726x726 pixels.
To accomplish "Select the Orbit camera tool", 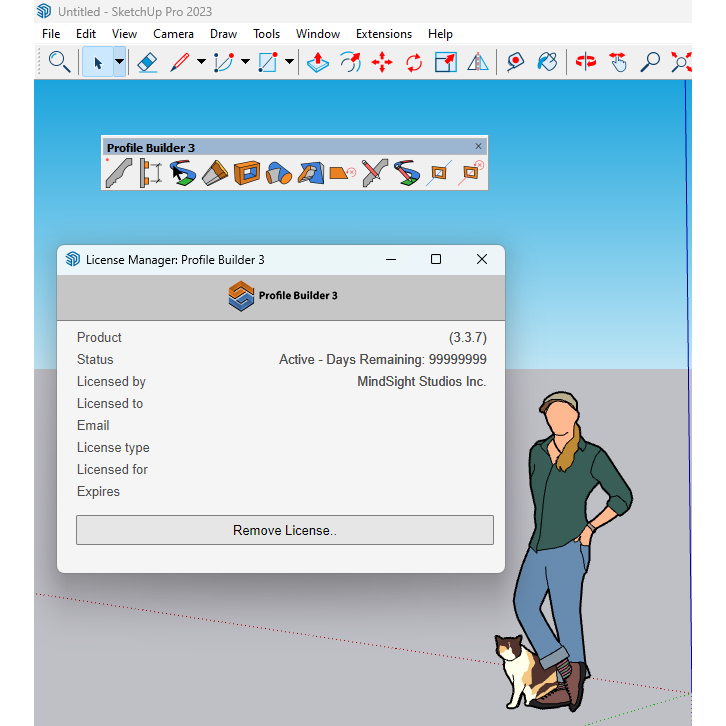I will tap(586, 62).
